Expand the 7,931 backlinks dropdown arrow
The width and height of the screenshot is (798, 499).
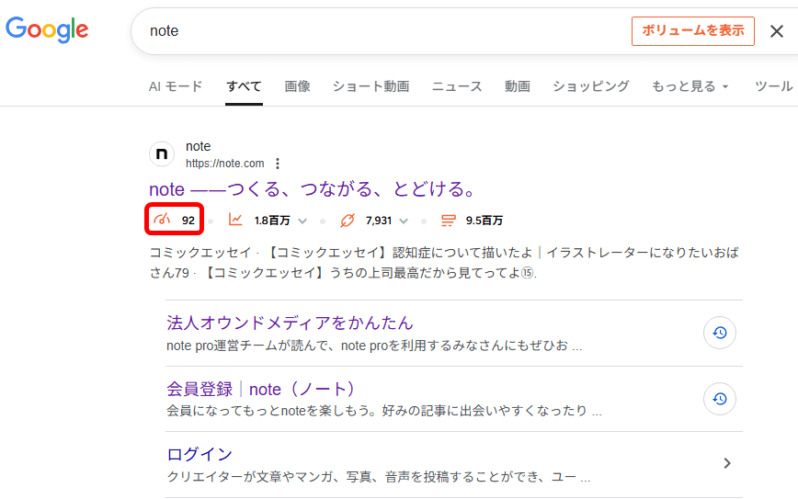pos(404,221)
